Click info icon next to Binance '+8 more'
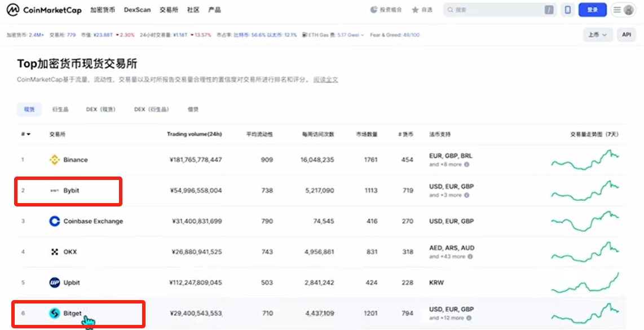644x330 pixels. (x=466, y=164)
